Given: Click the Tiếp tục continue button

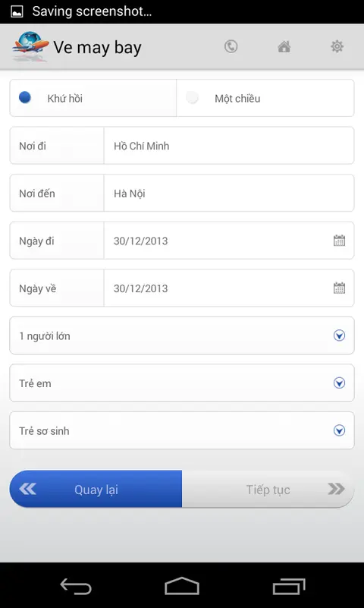Looking at the screenshot, I should 268,489.
